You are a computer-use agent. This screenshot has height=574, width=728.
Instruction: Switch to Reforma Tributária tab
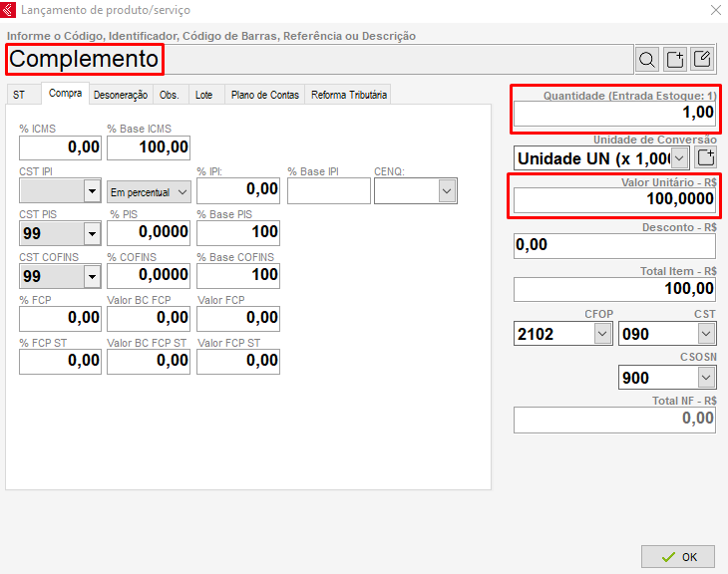tap(349, 95)
